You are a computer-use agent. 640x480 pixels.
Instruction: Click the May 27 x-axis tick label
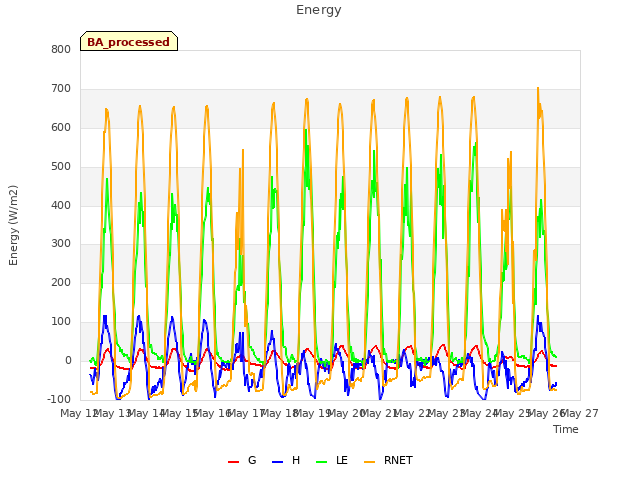(x=582, y=413)
